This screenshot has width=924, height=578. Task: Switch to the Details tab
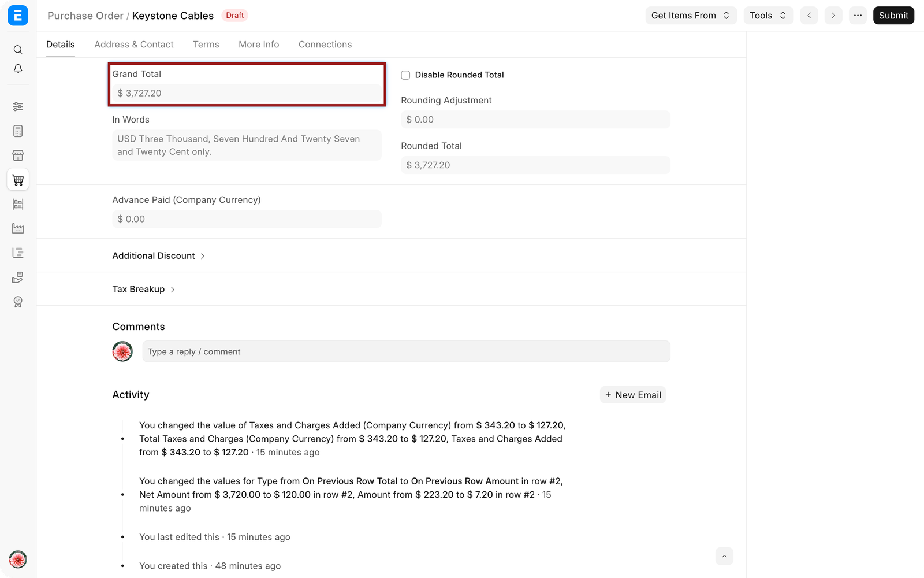(x=61, y=45)
